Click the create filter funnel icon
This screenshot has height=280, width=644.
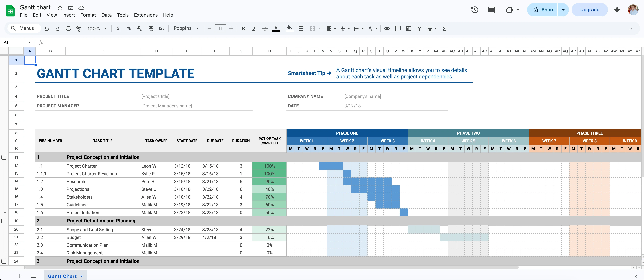pos(419,28)
